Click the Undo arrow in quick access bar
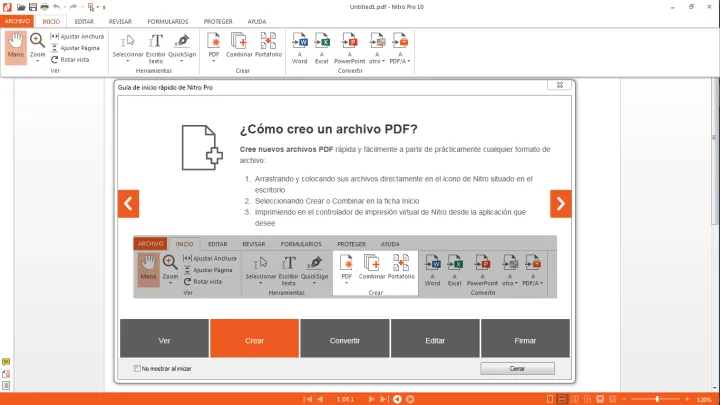This screenshot has height=405, width=720. [x=56, y=7]
